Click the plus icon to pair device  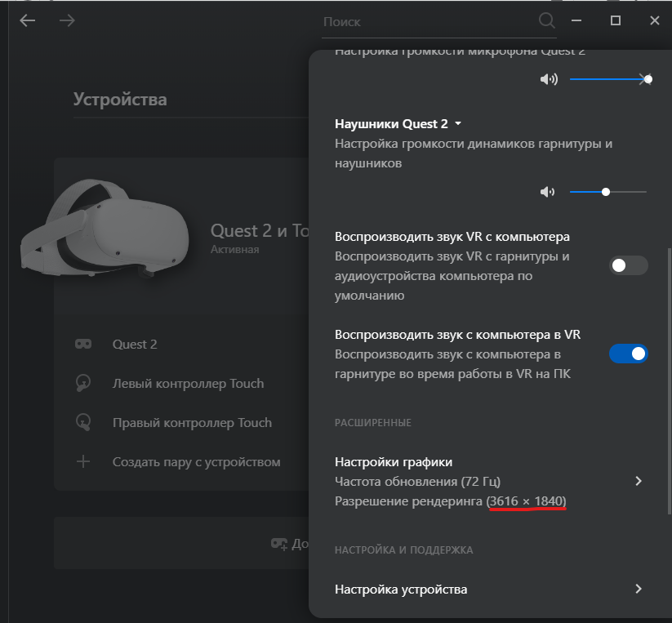[x=83, y=462]
